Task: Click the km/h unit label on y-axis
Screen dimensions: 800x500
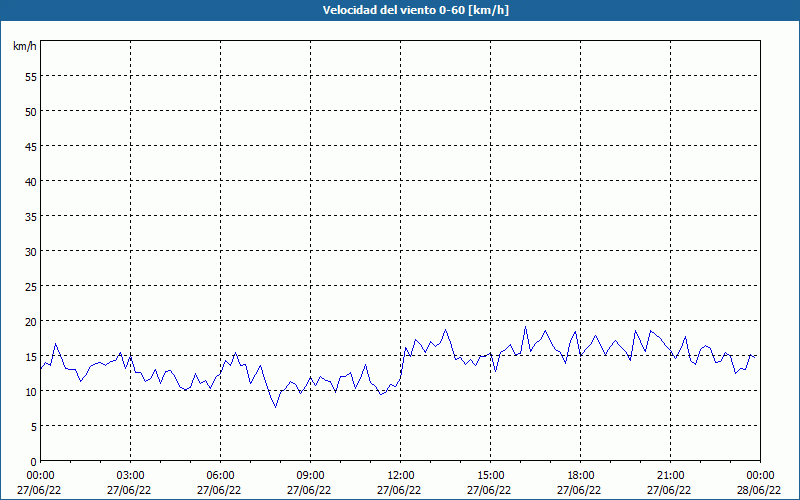Action: (x=25, y=46)
